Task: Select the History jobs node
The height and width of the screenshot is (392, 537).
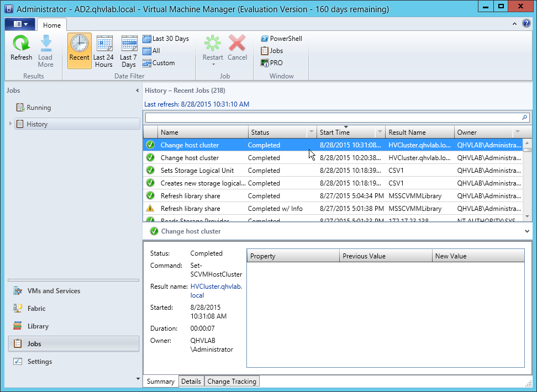Action: 77,124
